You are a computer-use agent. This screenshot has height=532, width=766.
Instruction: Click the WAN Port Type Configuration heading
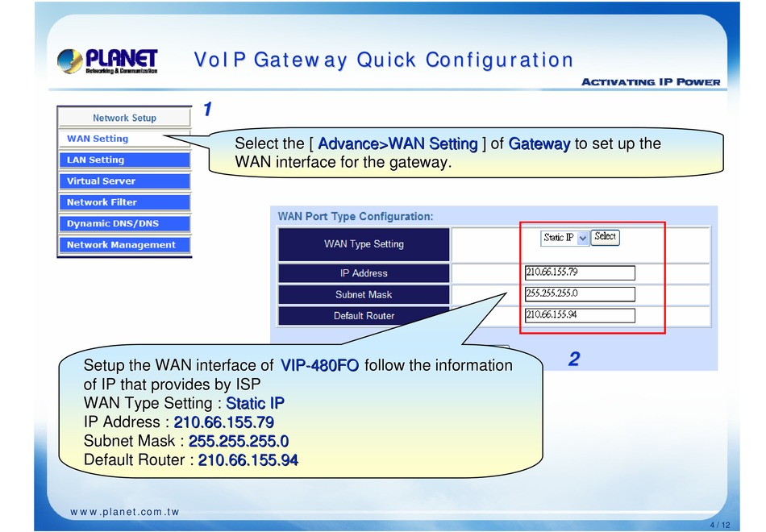[x=356, y=216]
